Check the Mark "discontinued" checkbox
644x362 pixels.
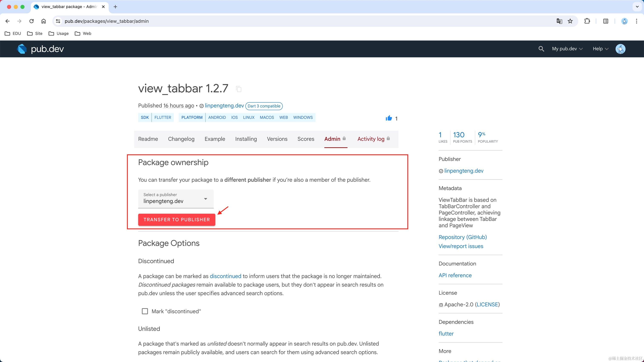145,311
